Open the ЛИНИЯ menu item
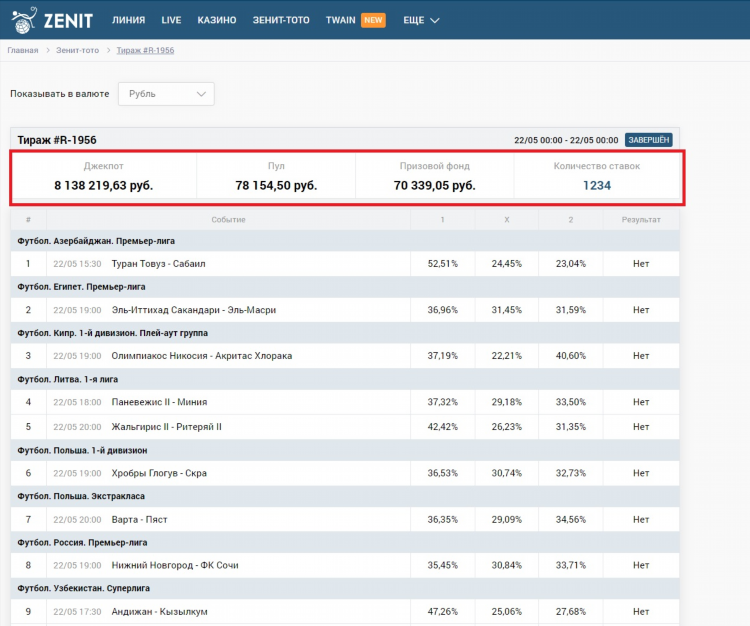 tap(128, 20)
